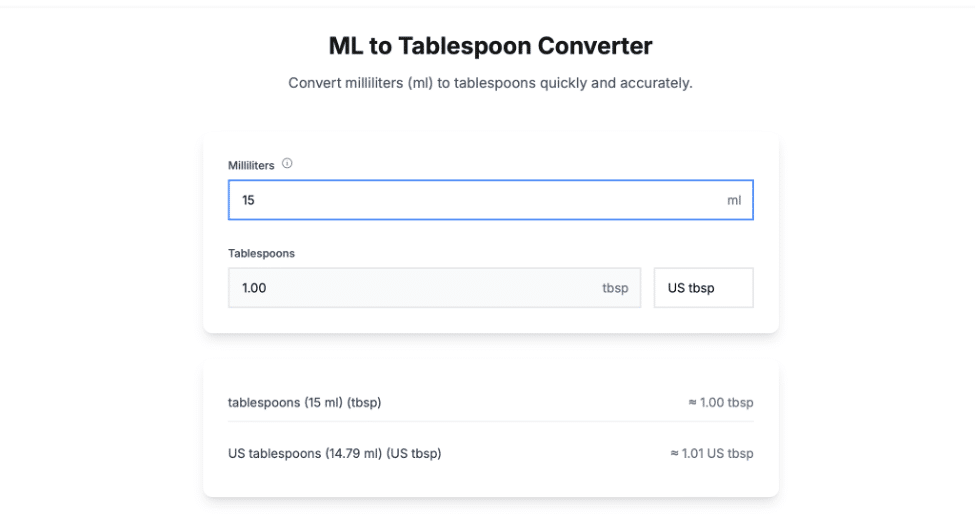Click the '(US tbsp)' abbreviation in the results
977x520 pixels.
414,453
